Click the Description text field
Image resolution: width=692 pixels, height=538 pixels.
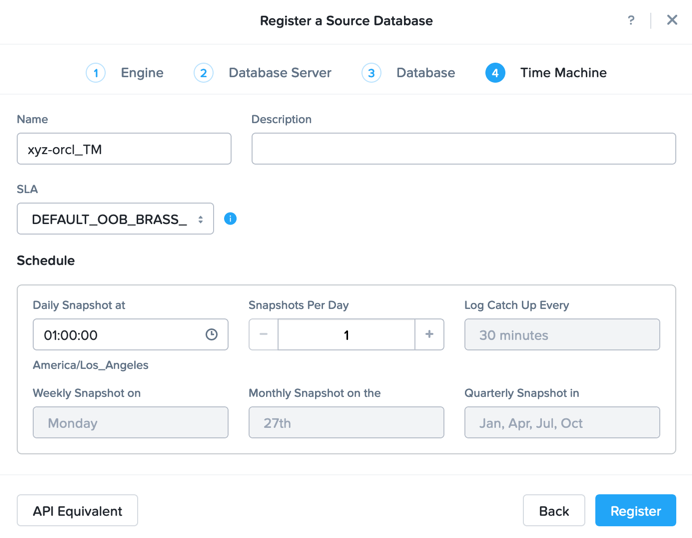pyautogui.click(x=463, y=149)
